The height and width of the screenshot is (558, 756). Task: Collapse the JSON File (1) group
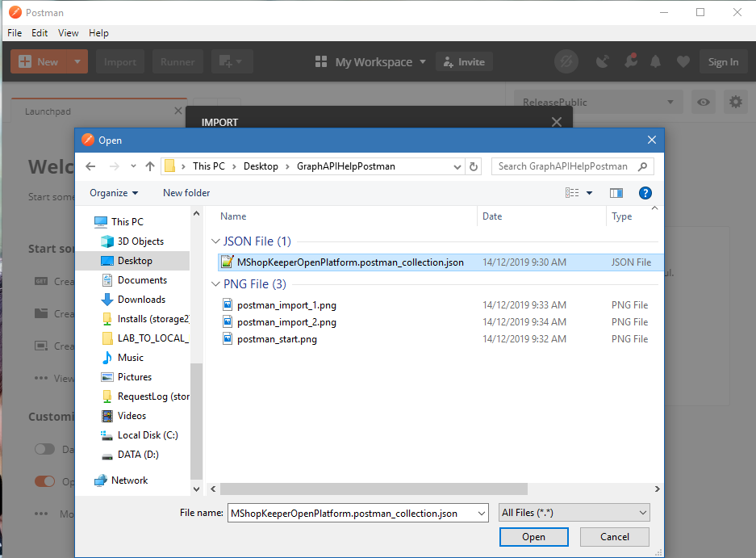click(x=215, y=241)
